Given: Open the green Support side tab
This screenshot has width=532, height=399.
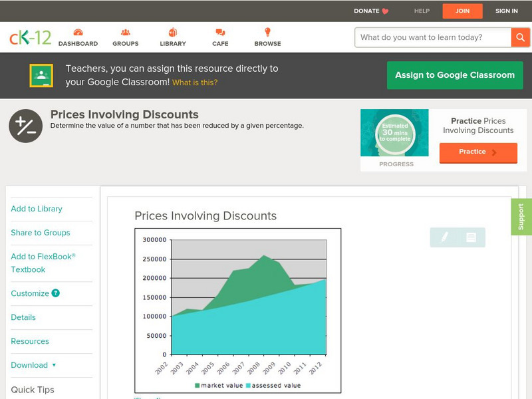Looking at the screenshot, I should [x=521, y=217].
